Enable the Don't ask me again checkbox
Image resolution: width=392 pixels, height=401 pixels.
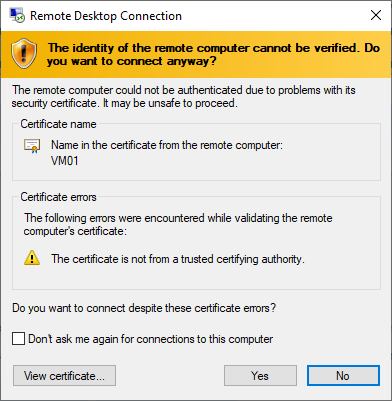coord(18,339)
